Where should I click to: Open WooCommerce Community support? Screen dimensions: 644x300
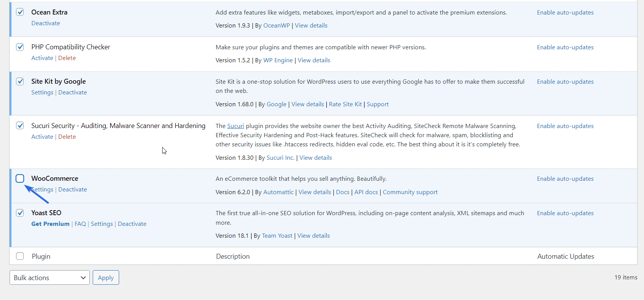pyautogui.click(x=410, y=192)
